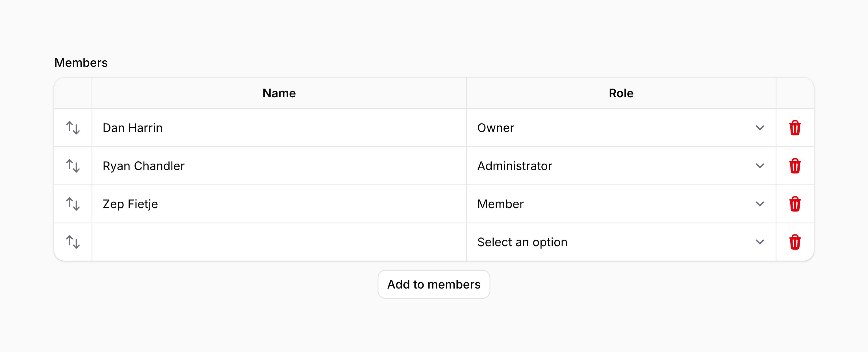
Task: Click the Role column header
Action: coord(621,93)
